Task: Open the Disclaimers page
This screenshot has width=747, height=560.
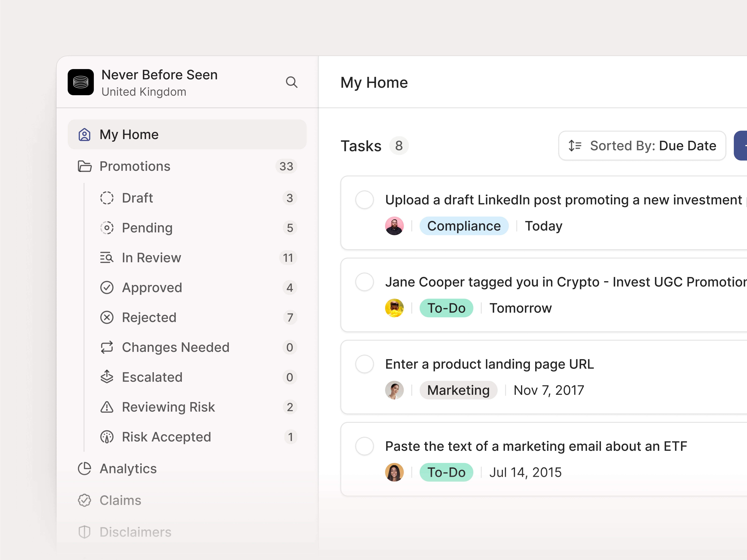Action: [x=187, y=532]
